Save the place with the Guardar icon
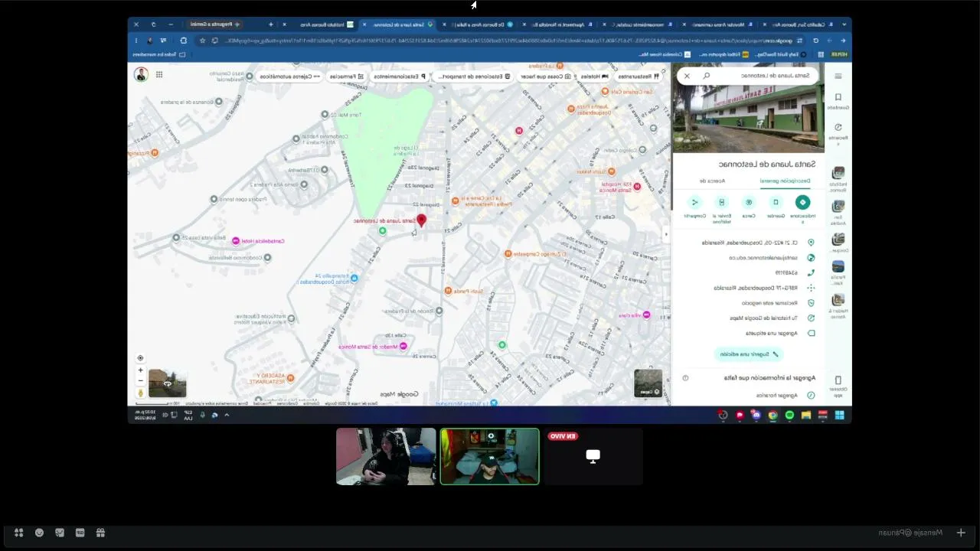Image resolution: width=980 pixels, height=551 pixels. tap(776, 202)
